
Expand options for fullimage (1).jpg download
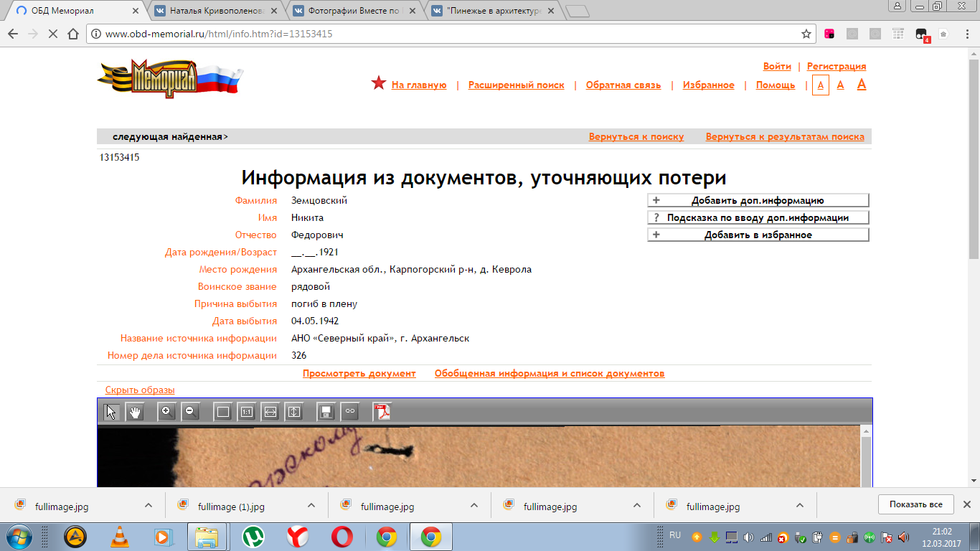[311, 505]
